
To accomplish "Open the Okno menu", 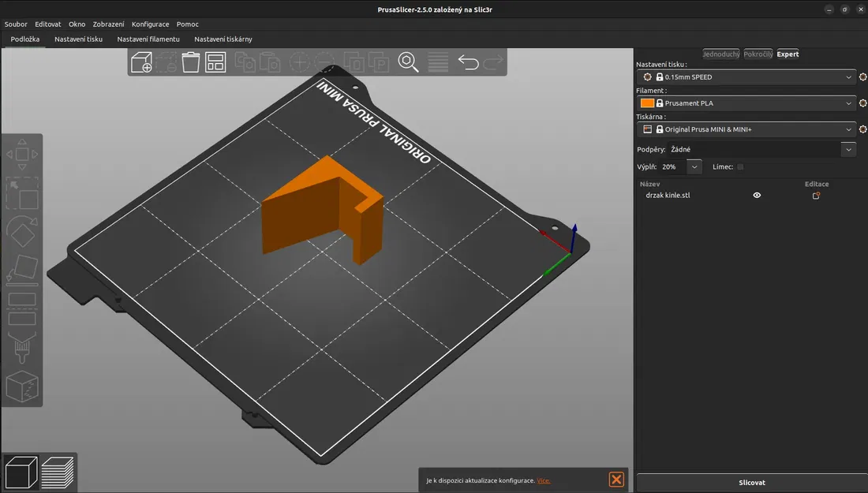I will [77, 24].
